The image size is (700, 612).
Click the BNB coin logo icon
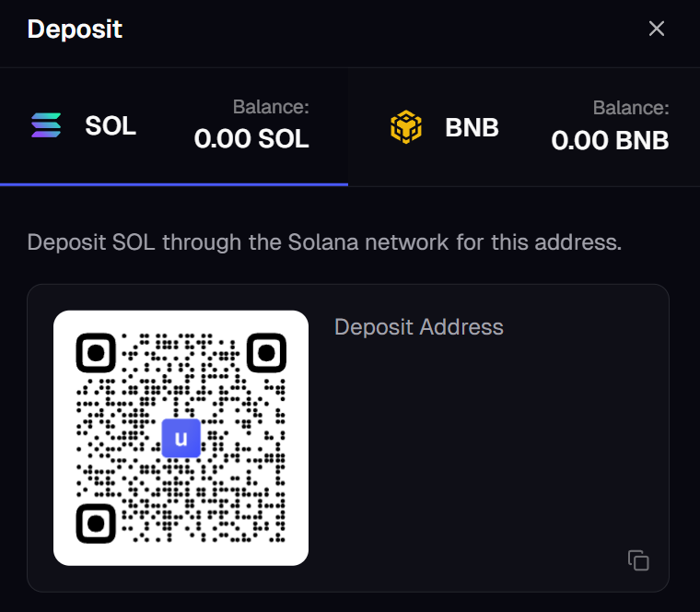pyautogui.click(x=405, y=126)
